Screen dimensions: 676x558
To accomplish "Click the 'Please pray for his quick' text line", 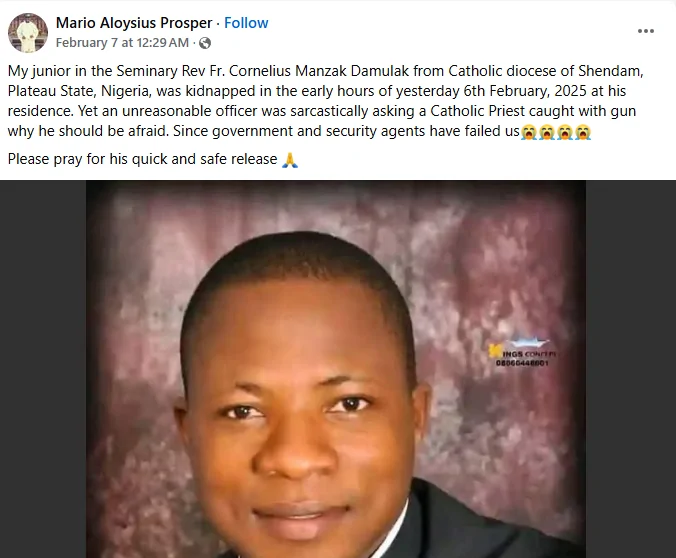I will (x=142, y=160).
